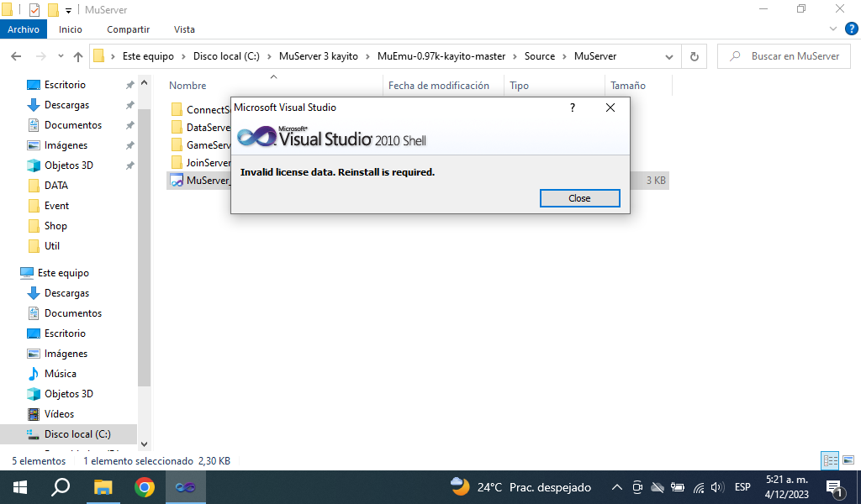The height and width of the screenshot is (504, 861).
Task: Select the GameServer folder
Action: (201, 144)
